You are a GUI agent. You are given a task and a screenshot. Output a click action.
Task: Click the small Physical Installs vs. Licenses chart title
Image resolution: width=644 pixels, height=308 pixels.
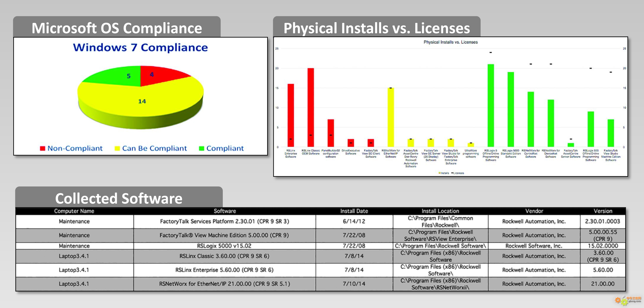451,42
